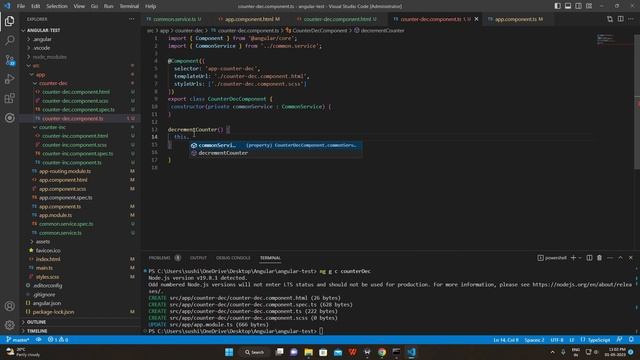
Task: Open the Manage gear icon
Action: click(x=10, y=325)
